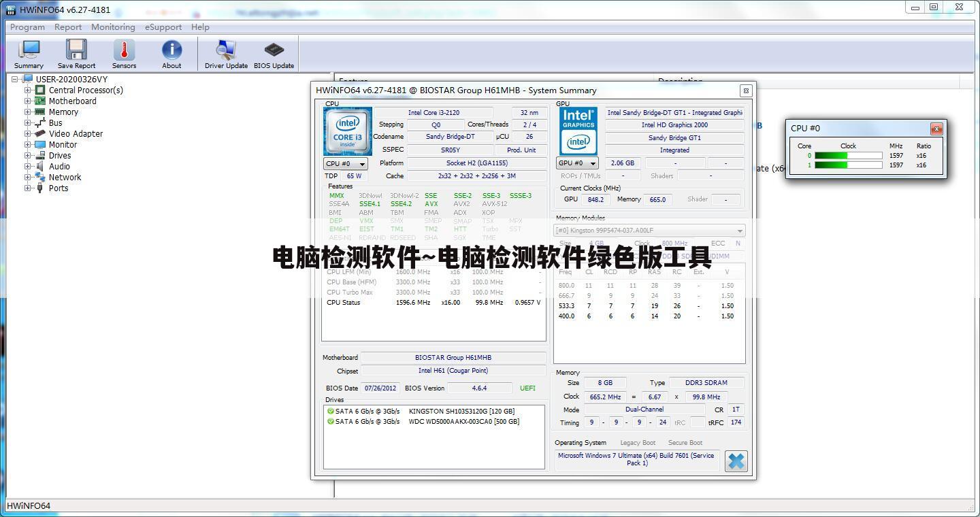Open the Program menu

tap(27, 27)
